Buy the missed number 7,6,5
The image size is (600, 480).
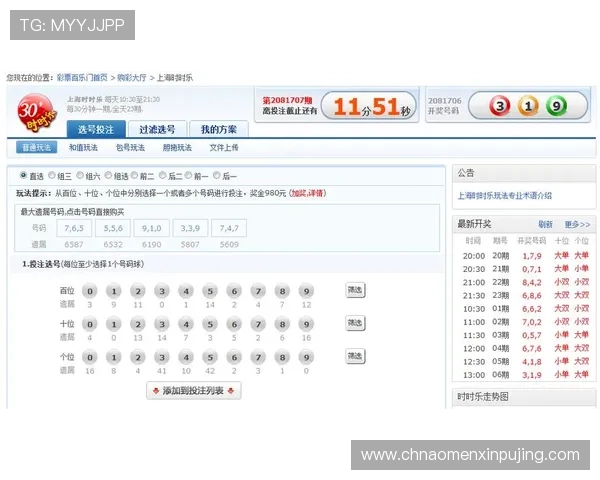click(74, 229)
